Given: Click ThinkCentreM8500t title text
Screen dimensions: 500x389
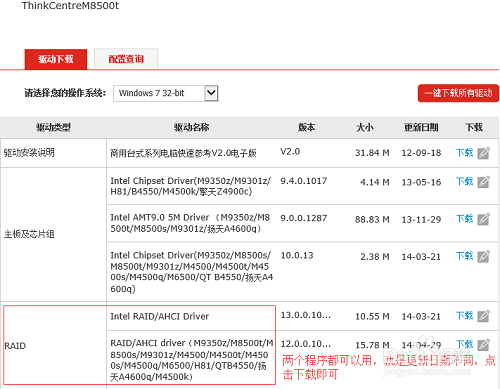Looking at the screenshot, I should 70,6.
